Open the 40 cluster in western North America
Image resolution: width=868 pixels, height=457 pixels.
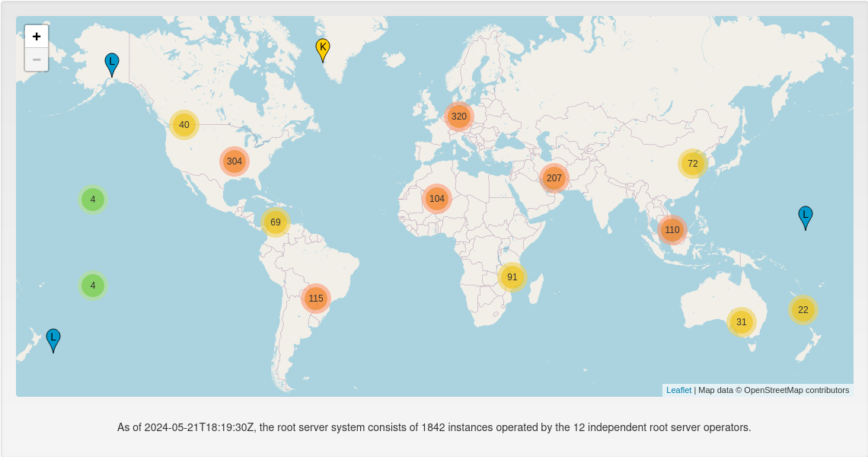click(x=184, y=125)
